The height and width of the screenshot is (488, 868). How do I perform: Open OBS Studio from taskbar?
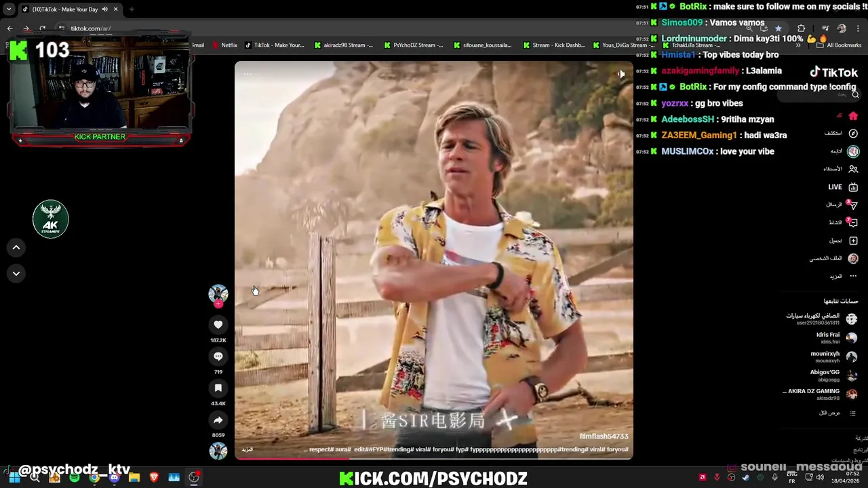pyautogui.click(x=194, y=478)
